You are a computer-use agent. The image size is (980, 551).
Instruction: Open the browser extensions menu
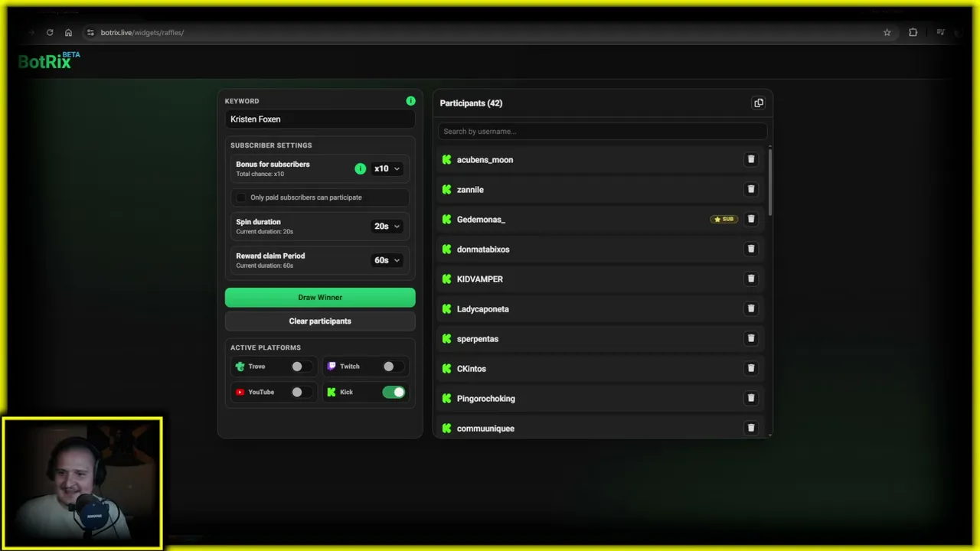click(x=913, y=33)
